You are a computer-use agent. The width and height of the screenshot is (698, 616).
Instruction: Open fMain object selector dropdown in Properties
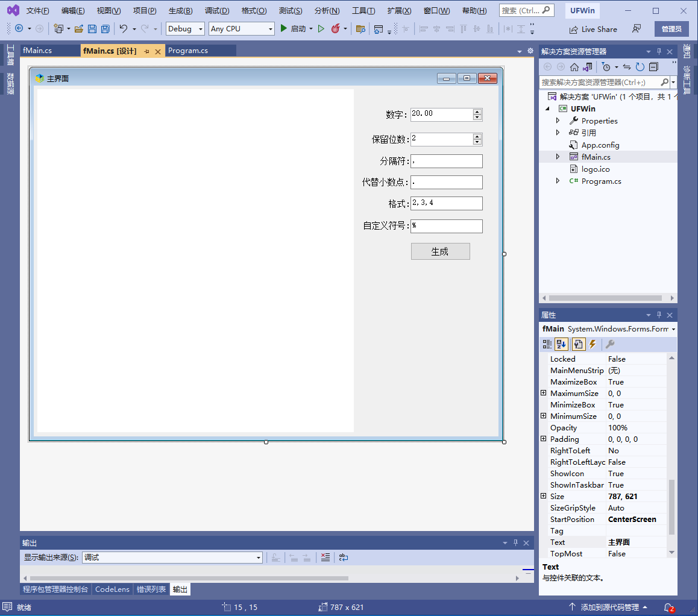(673, 329)
